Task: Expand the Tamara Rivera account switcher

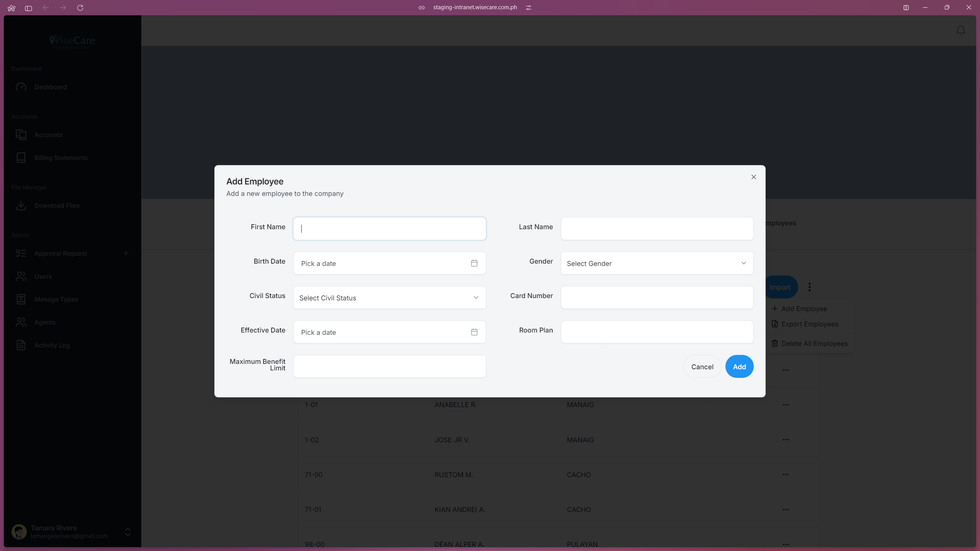Action: pos(127,532)
